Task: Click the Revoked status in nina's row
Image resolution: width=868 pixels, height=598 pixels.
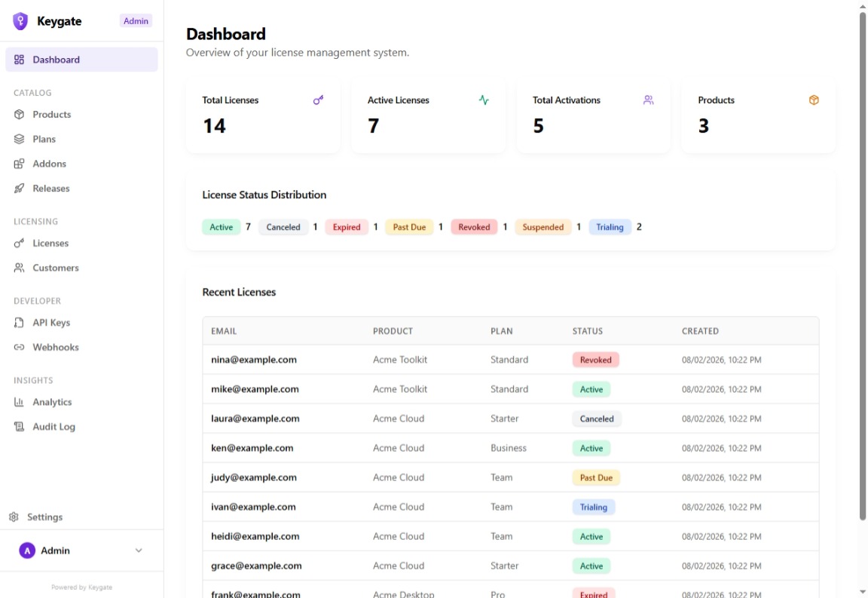Action: coord(596,360)
